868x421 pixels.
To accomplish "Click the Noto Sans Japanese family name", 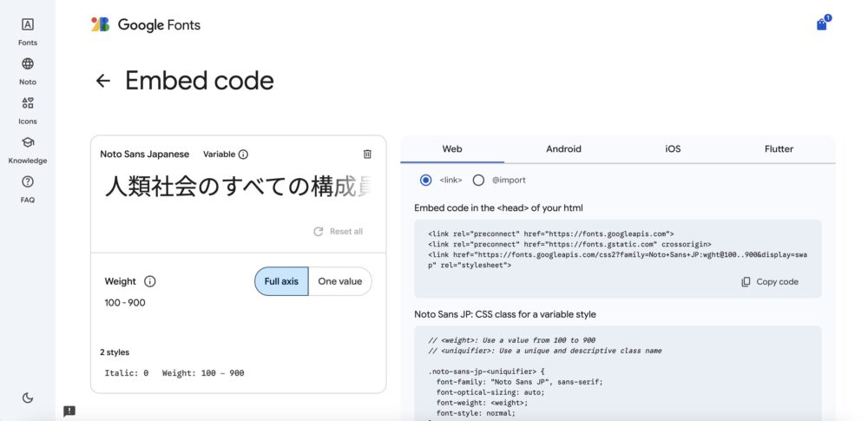I will (144, 155).
